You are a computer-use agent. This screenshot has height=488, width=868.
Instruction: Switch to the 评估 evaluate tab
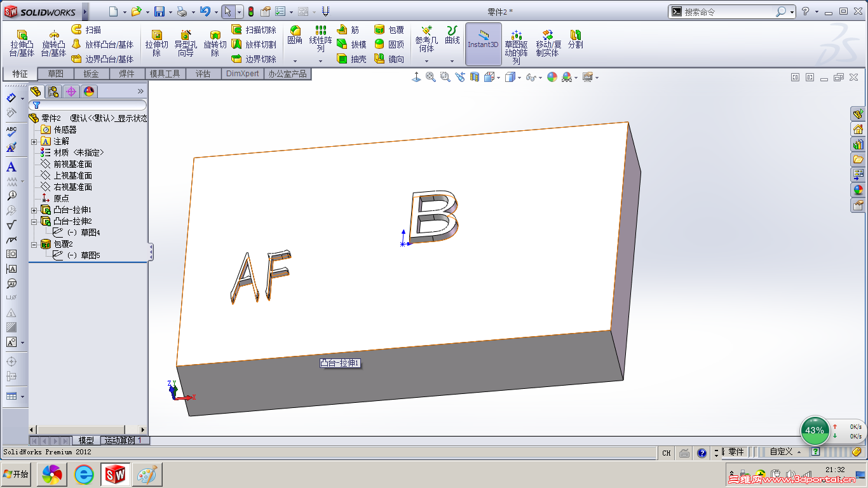[x=203, y=74]
